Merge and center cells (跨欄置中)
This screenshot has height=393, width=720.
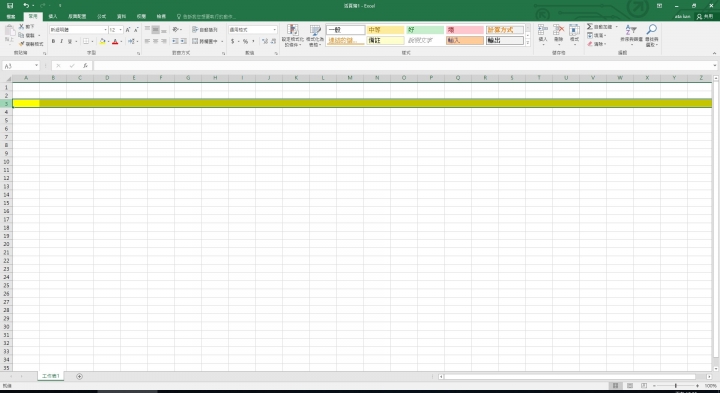tap(205, 41)
